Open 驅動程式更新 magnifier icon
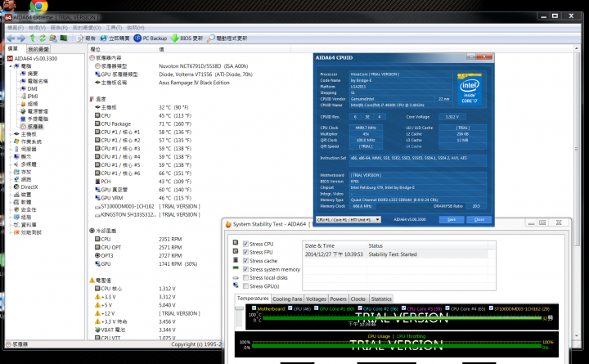589x364 pixels. pos(211,38)
